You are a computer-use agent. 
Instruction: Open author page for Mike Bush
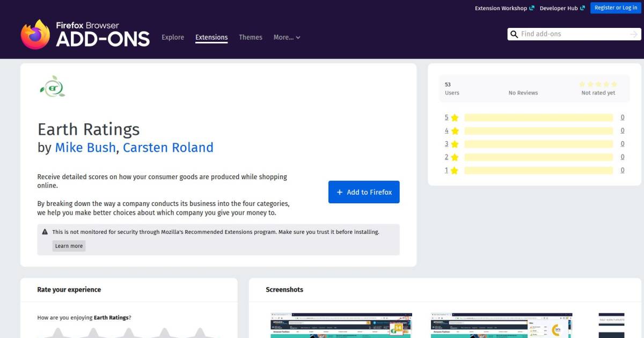pos(85,148)
